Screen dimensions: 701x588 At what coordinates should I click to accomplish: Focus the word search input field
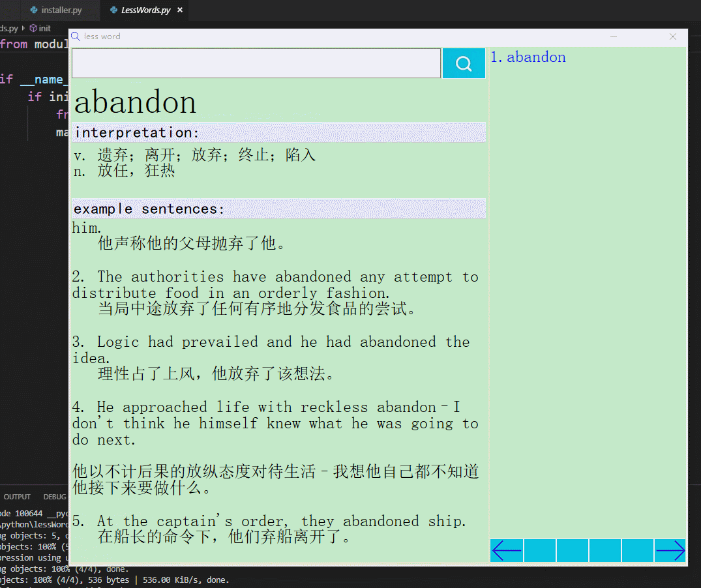256,63
